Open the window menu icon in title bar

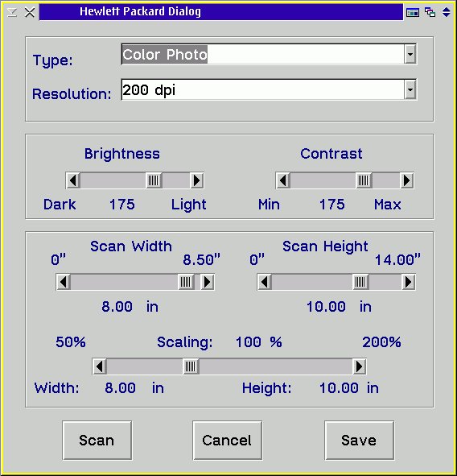pyautogui.click(x=12, y=12)
